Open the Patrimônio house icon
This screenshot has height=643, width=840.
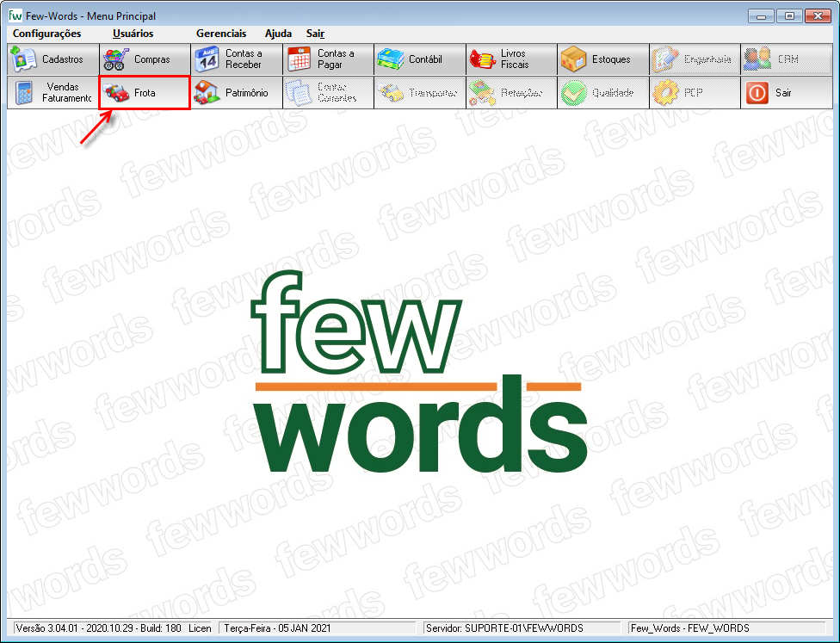(x=207, y=93)
